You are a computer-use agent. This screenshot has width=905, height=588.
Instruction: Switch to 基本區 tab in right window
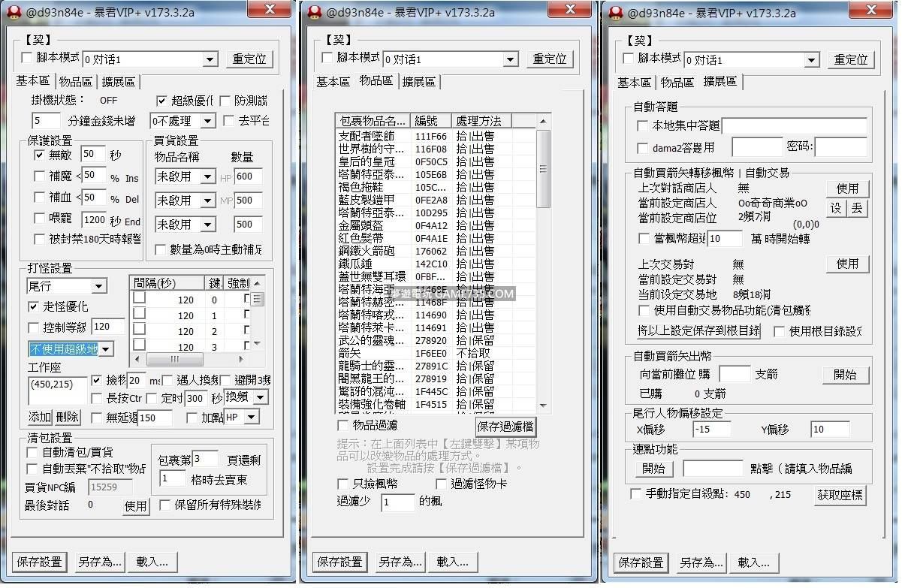coord(635,83)
